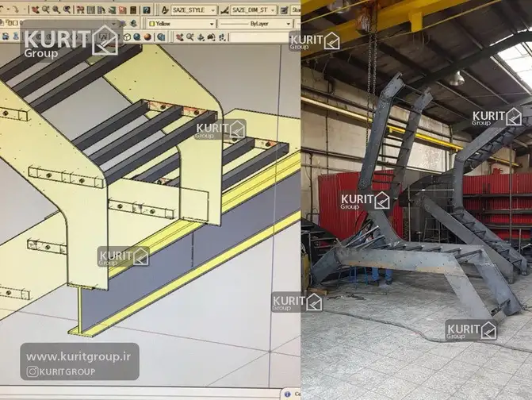Open the Properties palette icon
The image size is (532, 400).
click(79, 10)
